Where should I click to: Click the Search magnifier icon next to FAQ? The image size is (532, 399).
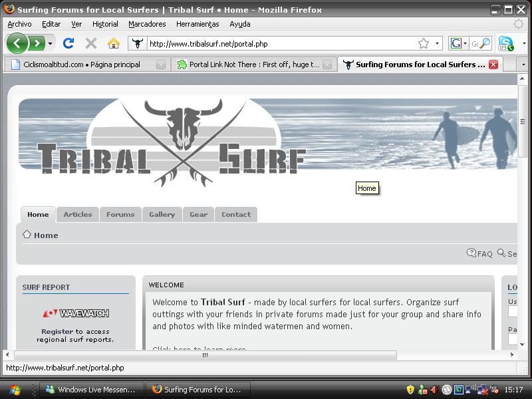point(501,253)
